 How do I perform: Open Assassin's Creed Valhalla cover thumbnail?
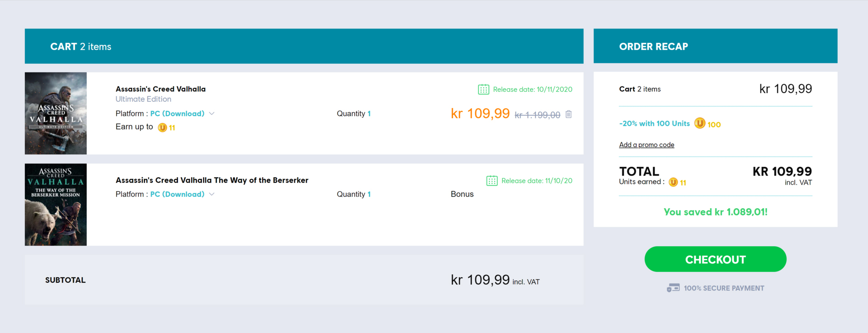point(56,114)
